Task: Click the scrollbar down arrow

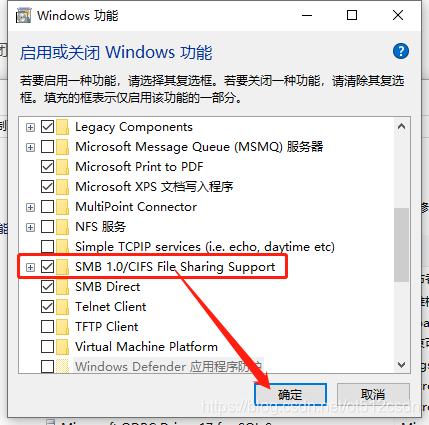Action: (x=401, y=365)
